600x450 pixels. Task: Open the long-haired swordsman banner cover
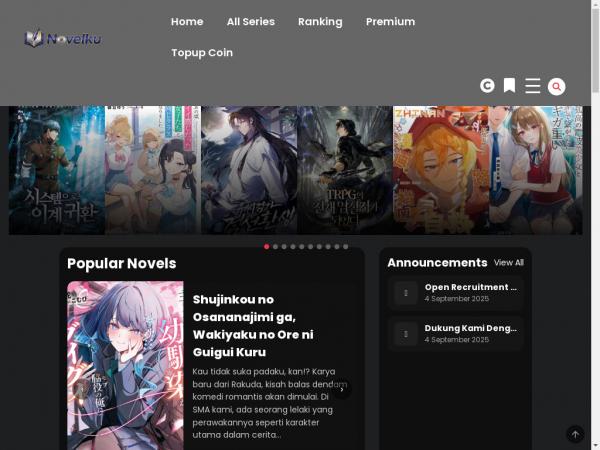249,170
